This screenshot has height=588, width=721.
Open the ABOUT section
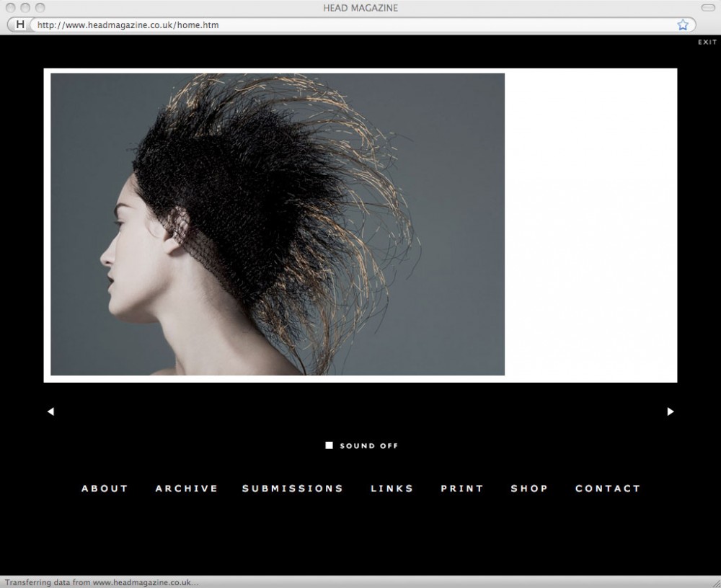[x=105, y=489]
